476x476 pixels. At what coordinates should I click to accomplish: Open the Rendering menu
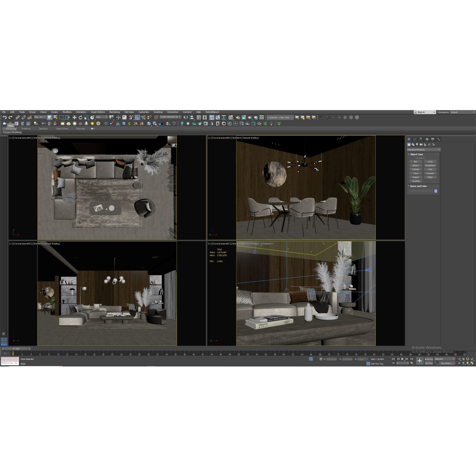114,112
